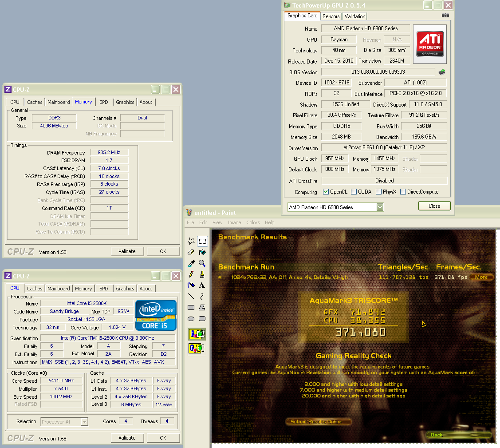Select the Text tool in Paint
Screen dimensions: 500x448
[202, 285]
